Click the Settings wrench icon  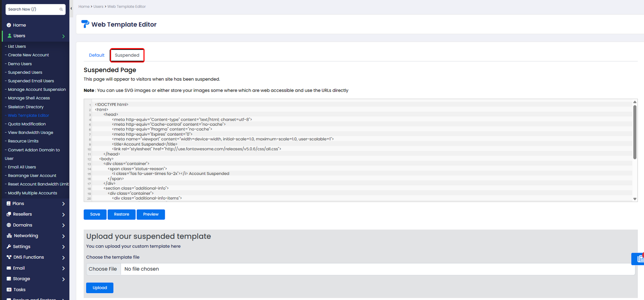pyautogui.click(x=9, y=247)
